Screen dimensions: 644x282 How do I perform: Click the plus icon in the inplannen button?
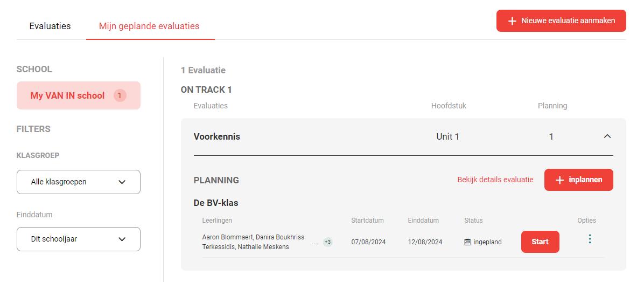click(559, 180)
